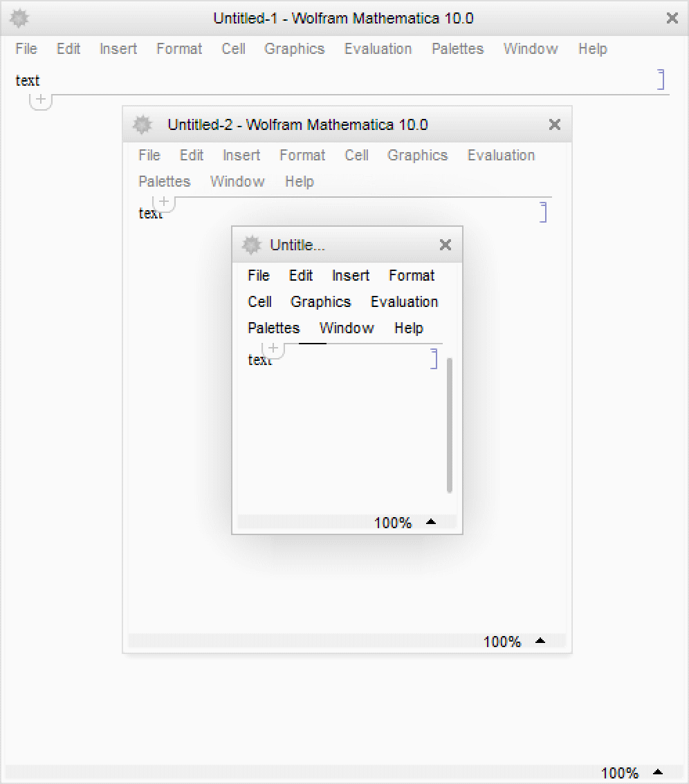Open the 100% zoom dropdown in Untitled-2
This screenshot has height=784, width=689.
tap(540, 641)
